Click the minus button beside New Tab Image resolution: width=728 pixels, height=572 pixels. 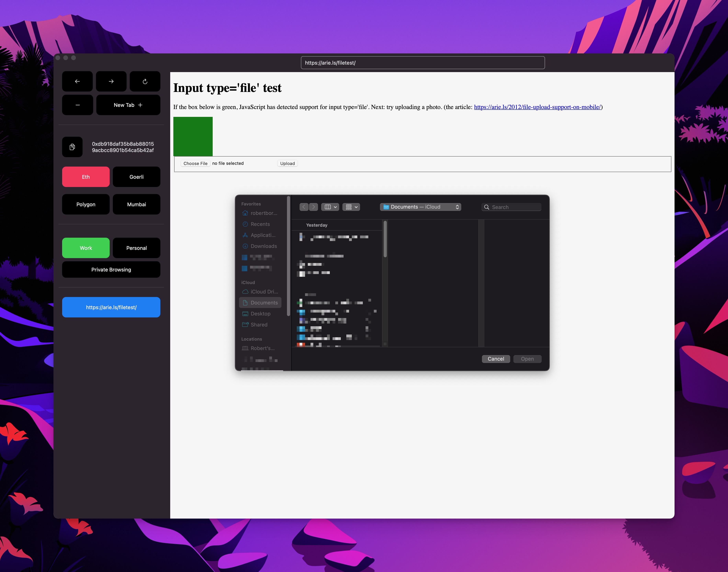tap(77, 105)
